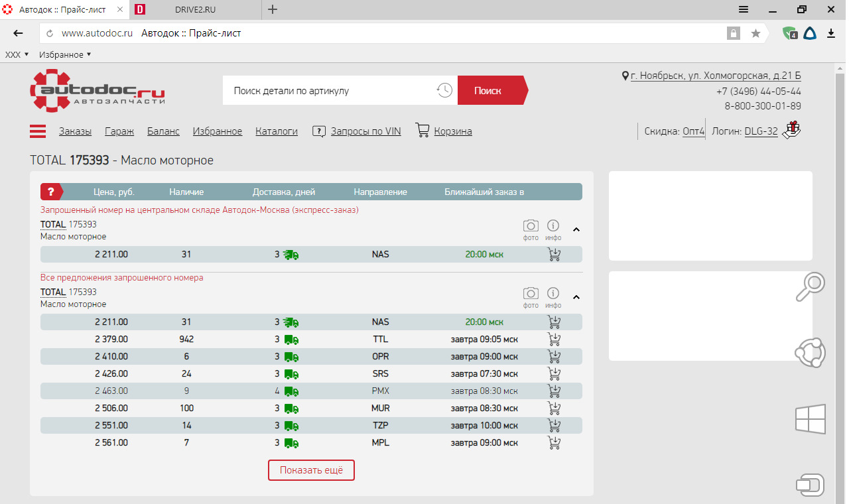Add the 2 410.00 OPR offer to cart

coord(554,356)
